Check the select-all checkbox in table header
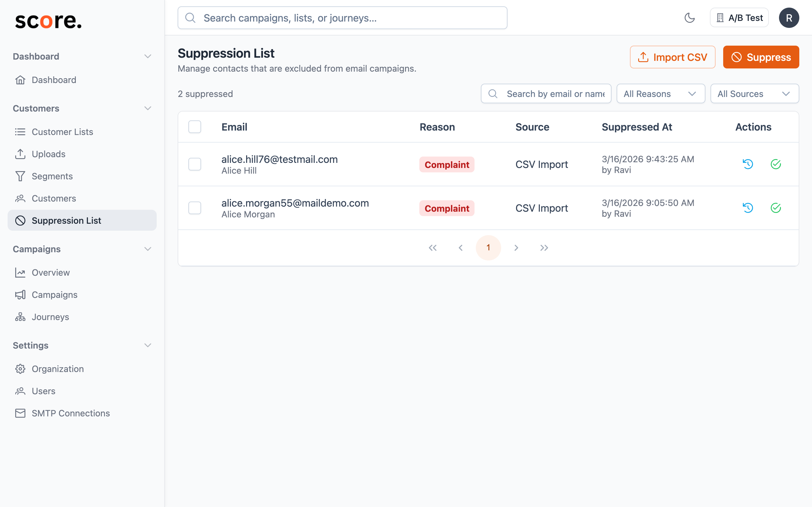Image resolution: width=812 pixels, height=507 pixels. point(195,127)
